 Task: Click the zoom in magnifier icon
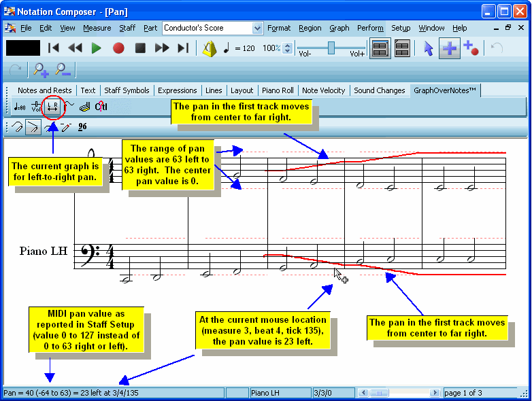click(x=40, y=69)
